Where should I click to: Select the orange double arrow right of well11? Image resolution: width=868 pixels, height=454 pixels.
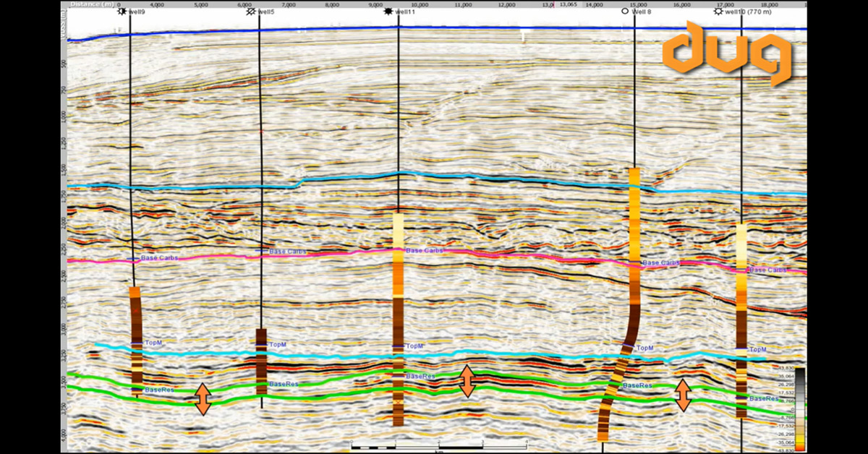pyautogui.click(x=467, y=381)
